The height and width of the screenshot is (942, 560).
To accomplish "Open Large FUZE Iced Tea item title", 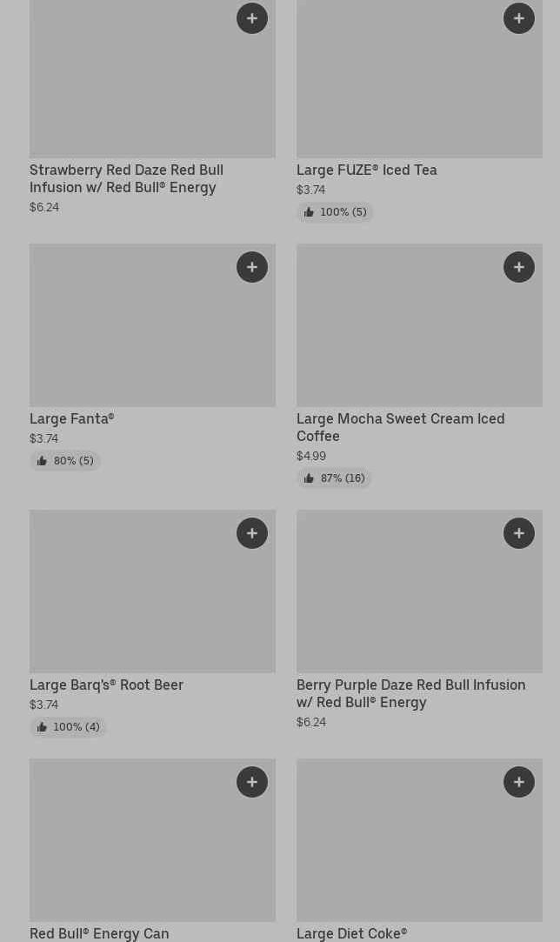I will (x=366, y=170).
